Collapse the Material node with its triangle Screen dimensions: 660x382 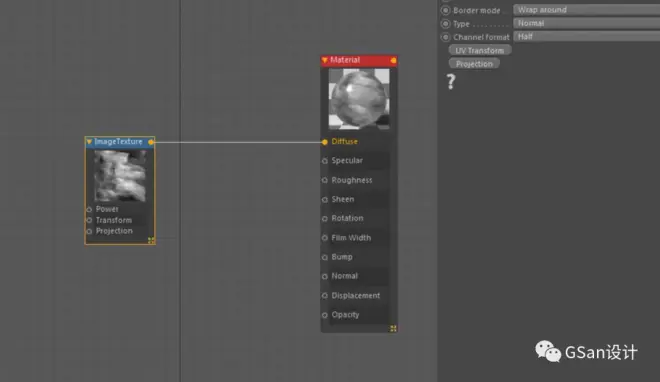tap(325, 60)
